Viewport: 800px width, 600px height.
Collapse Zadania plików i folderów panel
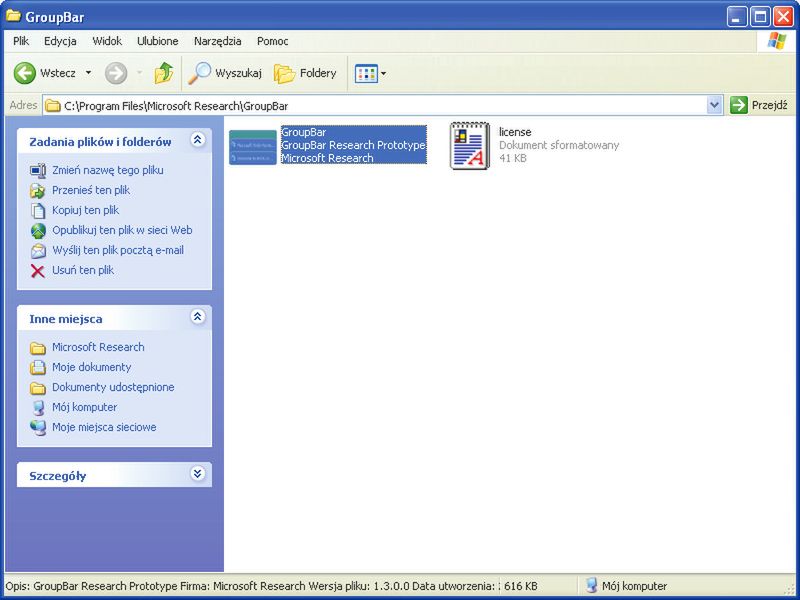coord(197,139)
